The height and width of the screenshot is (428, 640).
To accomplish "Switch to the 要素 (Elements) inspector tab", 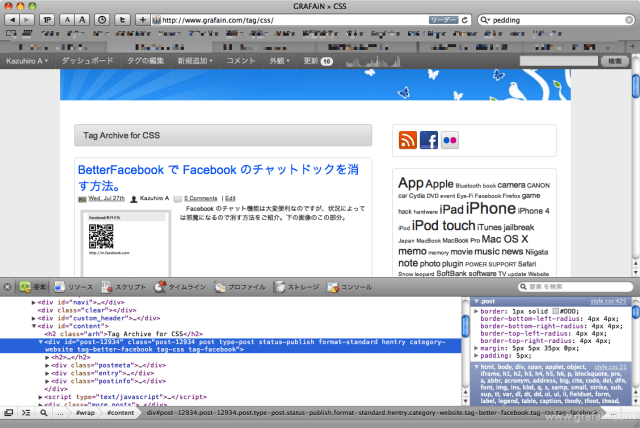I will (33, 287).
